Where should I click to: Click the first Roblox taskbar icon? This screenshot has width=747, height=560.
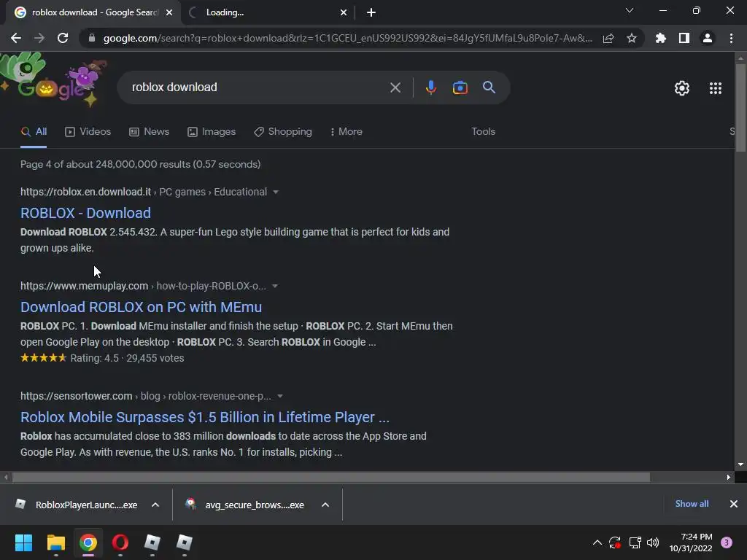pos(152,542)
